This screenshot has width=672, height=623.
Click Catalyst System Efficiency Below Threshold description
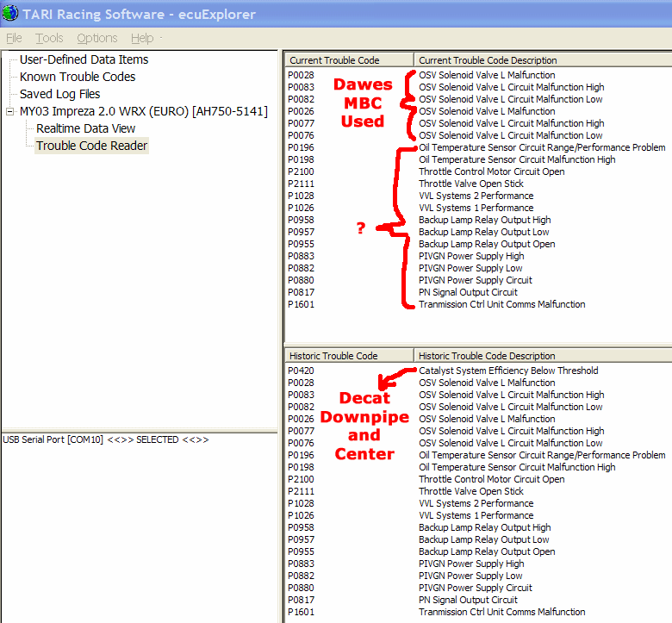(x=508, y=371)
